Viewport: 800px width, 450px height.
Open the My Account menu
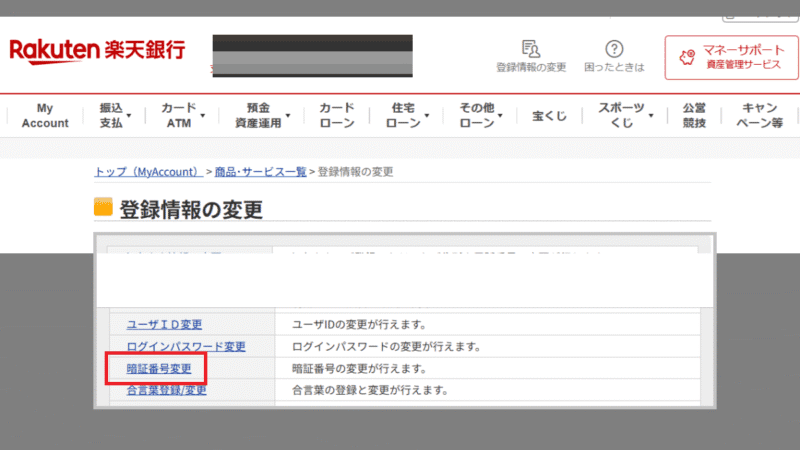pyautogui.click(x=45, y=115)
